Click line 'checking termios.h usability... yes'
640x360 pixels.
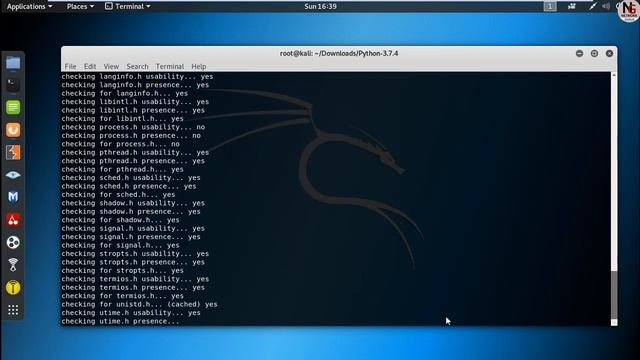136,279
